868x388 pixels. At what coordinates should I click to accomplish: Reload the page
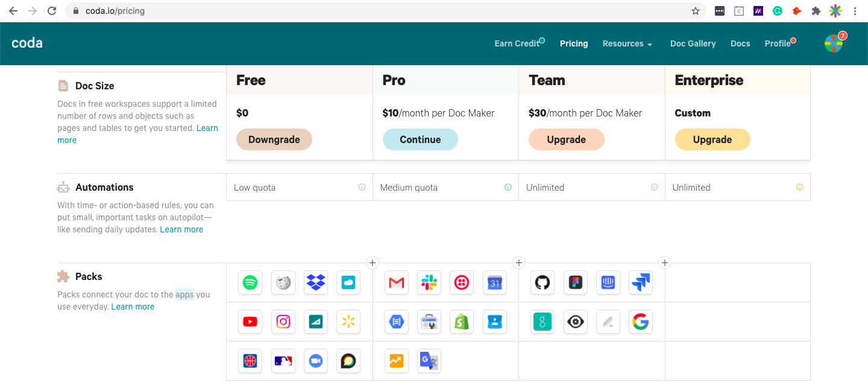[x=52, y=11]
